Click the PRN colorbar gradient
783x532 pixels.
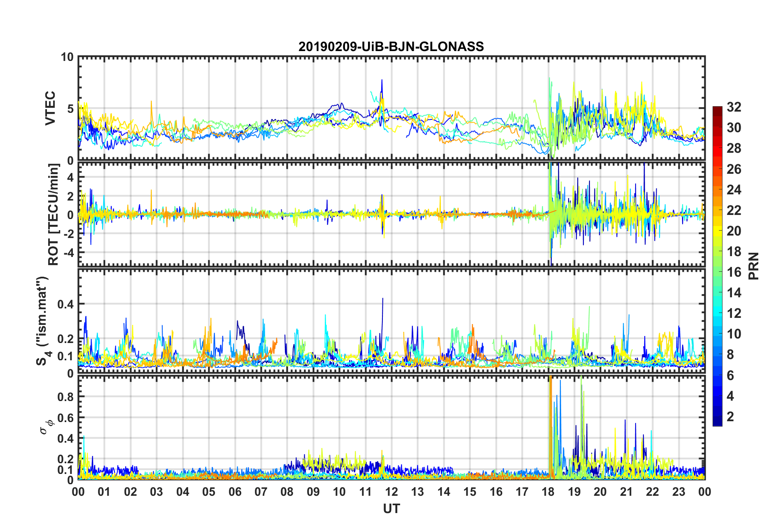tap(718, 266)
